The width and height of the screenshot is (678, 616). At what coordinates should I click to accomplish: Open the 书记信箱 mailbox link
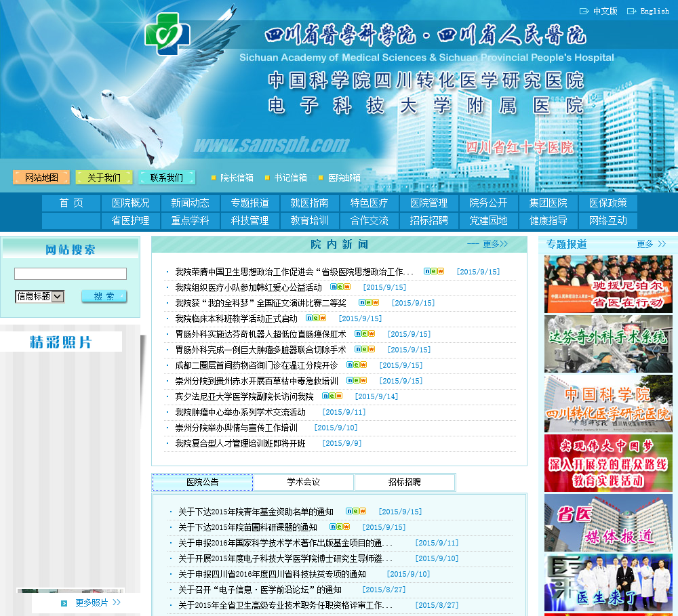click(290, 178)
